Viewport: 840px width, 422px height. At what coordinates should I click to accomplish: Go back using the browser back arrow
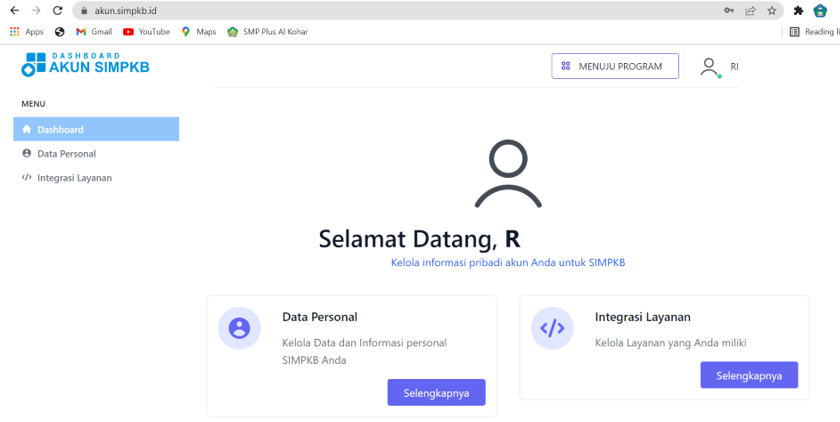tap(13, 11)
